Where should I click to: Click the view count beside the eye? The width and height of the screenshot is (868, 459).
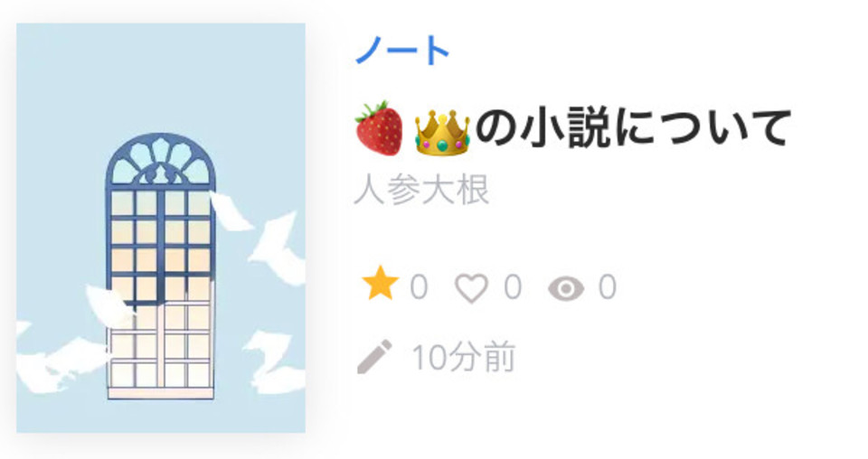[608, 287]
